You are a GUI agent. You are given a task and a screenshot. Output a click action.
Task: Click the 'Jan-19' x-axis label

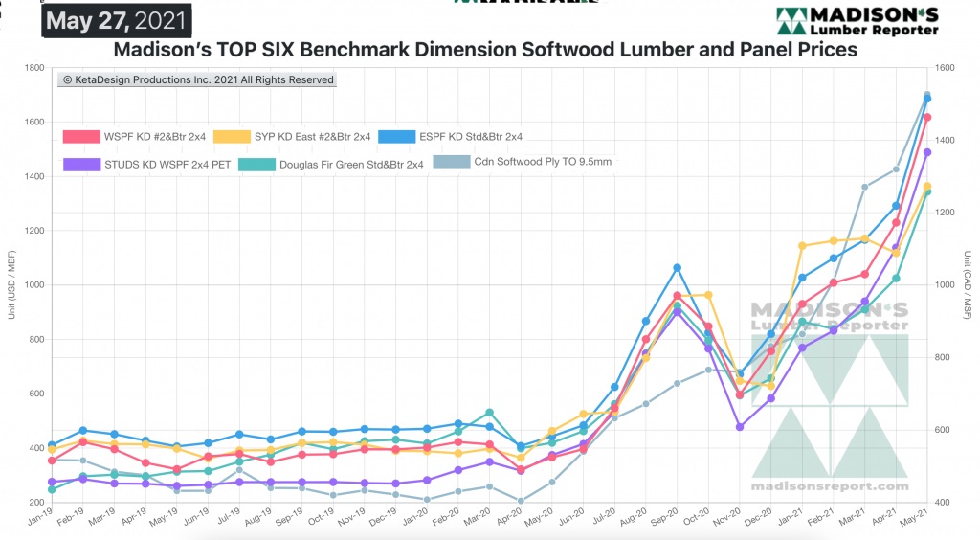38,516
